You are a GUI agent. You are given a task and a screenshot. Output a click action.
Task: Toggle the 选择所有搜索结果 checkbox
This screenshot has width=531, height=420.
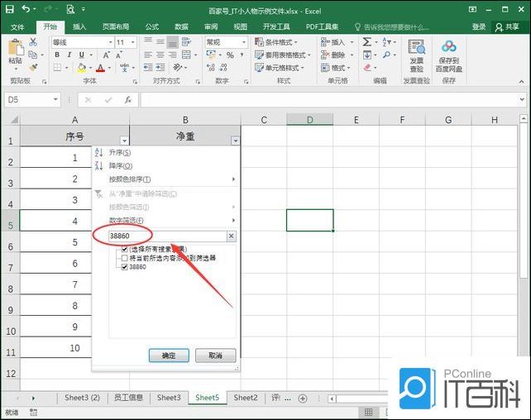click(x=125, y=249)
